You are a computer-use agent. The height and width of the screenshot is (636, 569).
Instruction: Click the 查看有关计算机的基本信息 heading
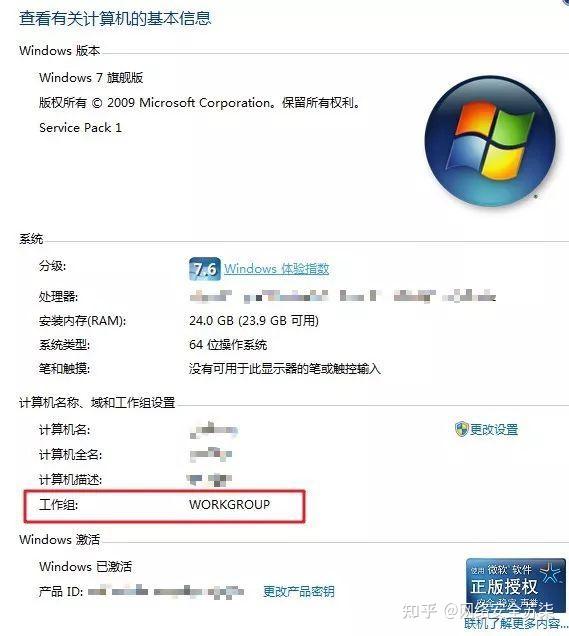click(115, 19)
